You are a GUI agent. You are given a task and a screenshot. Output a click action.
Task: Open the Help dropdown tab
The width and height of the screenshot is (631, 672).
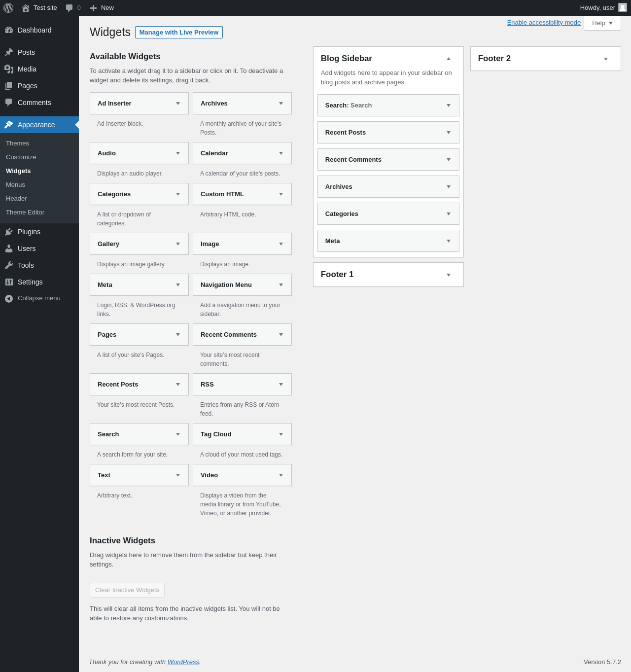pos(602,23)
